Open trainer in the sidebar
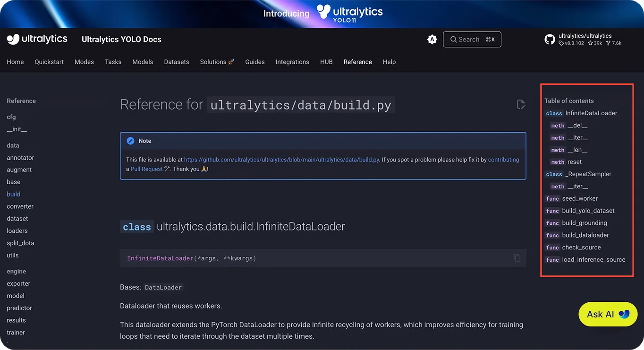Screen dimensions: 644x350 16,333
